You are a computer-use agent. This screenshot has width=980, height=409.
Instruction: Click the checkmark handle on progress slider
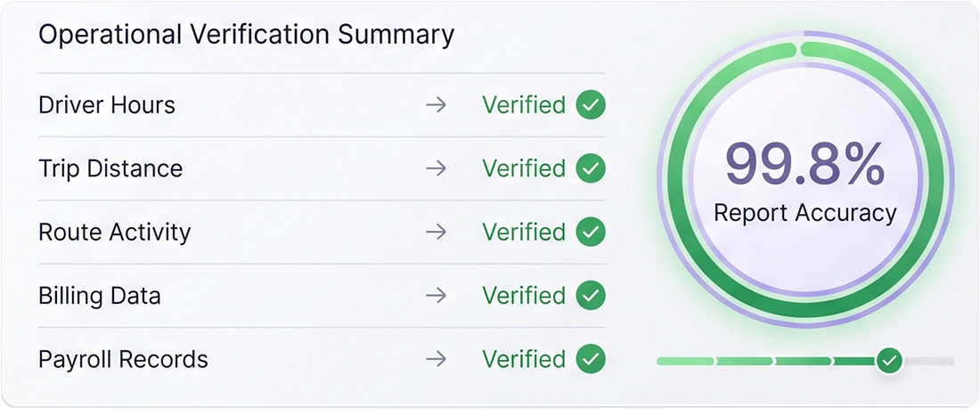point(889,361)
